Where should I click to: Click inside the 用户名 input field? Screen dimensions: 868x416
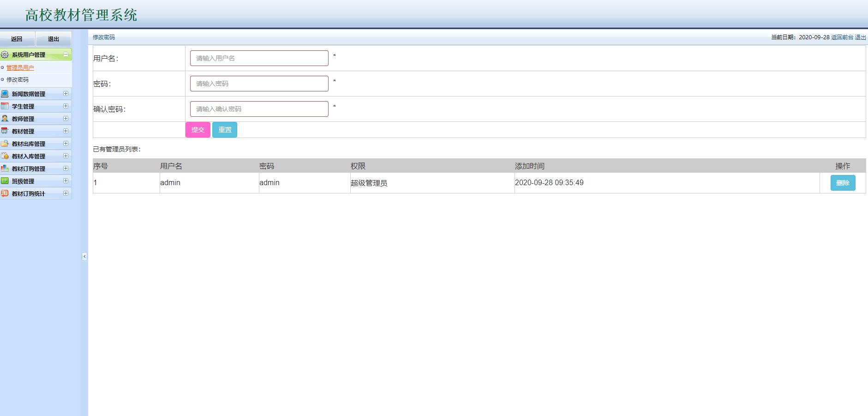(258, 57)
